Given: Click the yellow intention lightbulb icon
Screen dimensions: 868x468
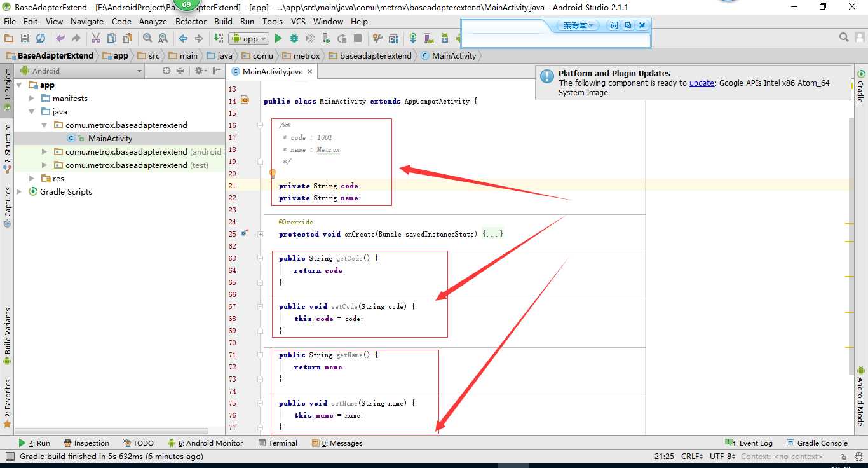Looking at the screenshot, I should (x=272, y=173).
